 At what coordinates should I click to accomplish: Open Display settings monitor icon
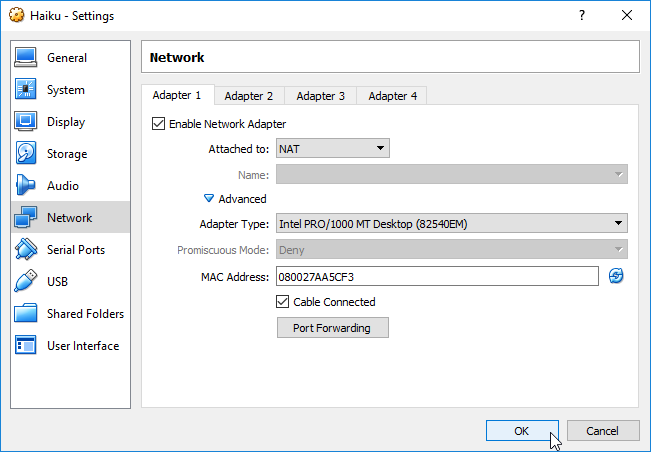tap(27, 122)
